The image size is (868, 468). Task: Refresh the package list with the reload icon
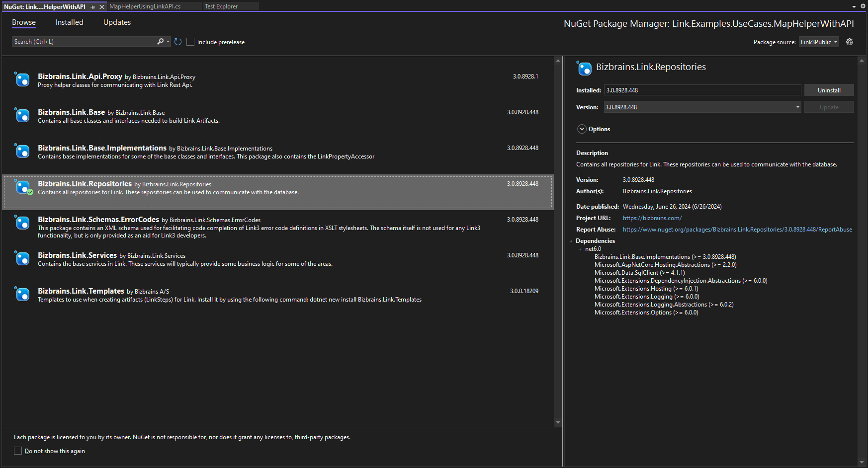(x=178, y=42)
